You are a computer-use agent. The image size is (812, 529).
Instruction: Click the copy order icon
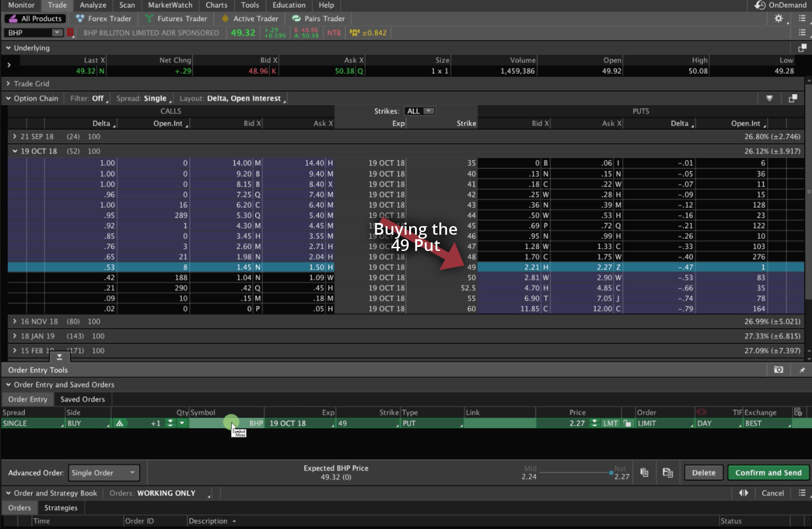click(644, 473)
